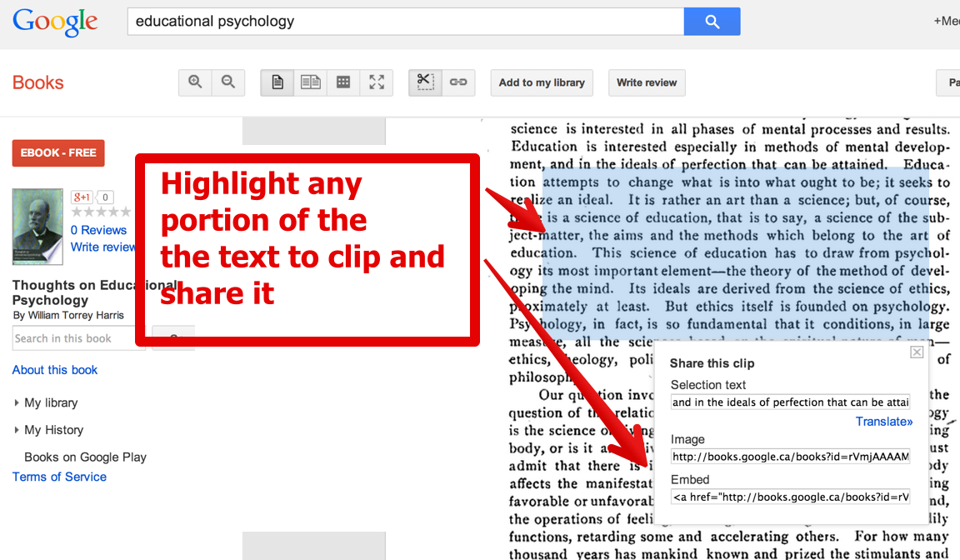Viewport: 960px width, 560px height.
Task: Click the Selection text field
Action: coord(790,402)
